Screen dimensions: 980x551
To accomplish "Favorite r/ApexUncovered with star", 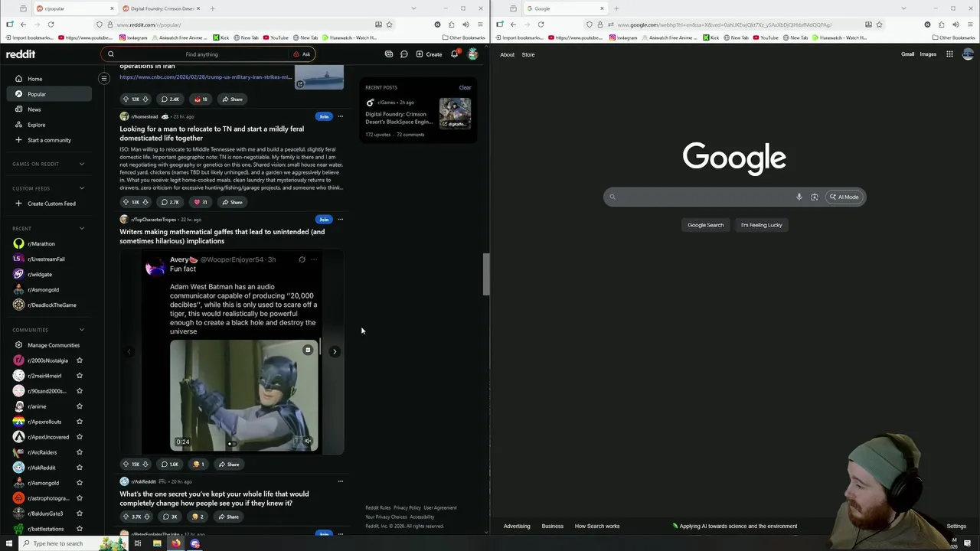I will tap(80, 437).
